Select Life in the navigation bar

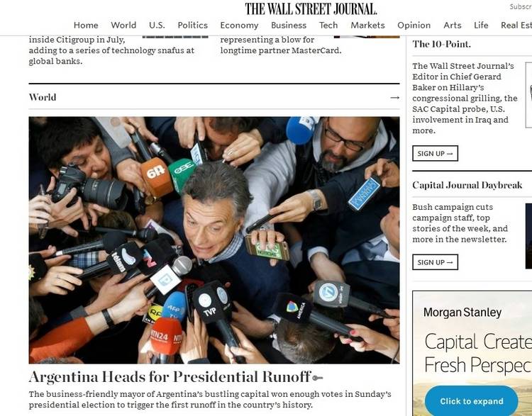481,26
